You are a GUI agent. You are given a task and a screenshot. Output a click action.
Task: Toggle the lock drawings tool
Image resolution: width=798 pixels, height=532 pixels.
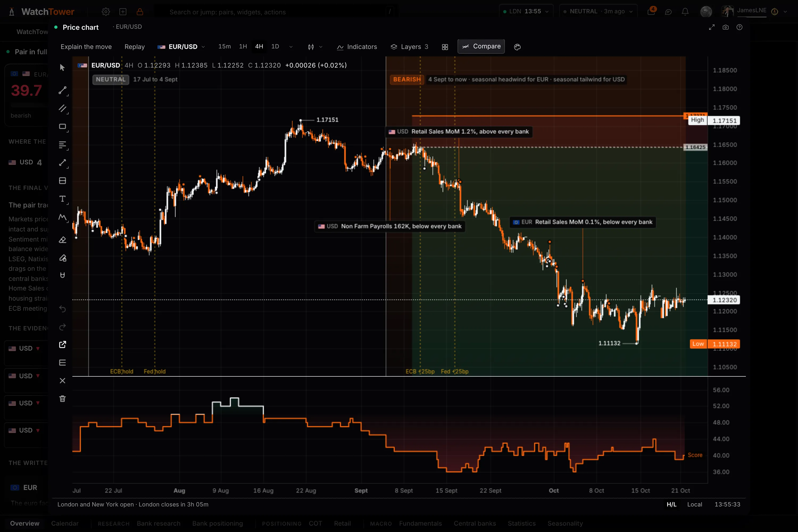[x=63, y=258]
